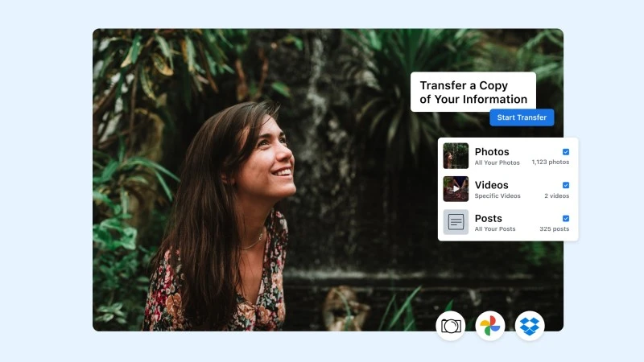Select the Videos row title

491,185
